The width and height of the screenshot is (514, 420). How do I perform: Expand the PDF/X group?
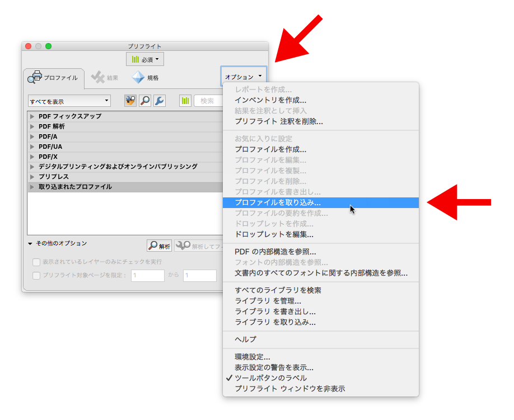[x=32, y=157]
